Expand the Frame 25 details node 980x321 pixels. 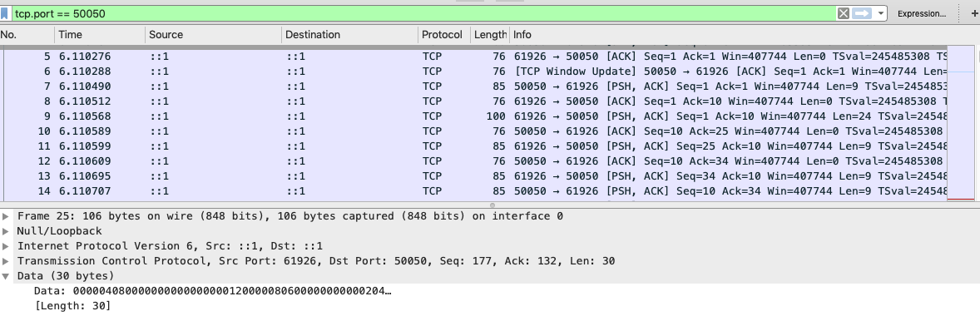click(6, 216)
